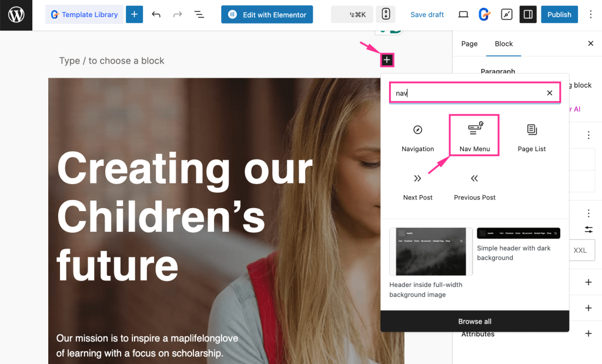
Task: Select the Nav Menu block
Action: (474, 135)
